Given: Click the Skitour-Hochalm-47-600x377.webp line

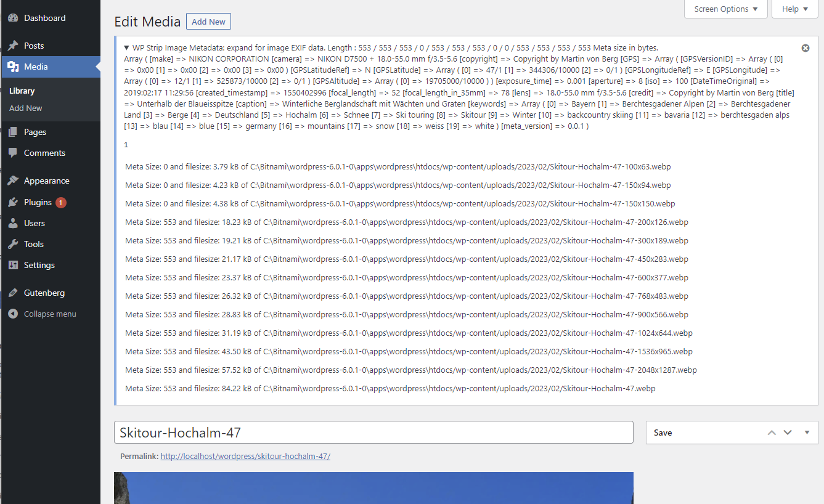Looking at the screenshot, I should (x=407, y=277).
